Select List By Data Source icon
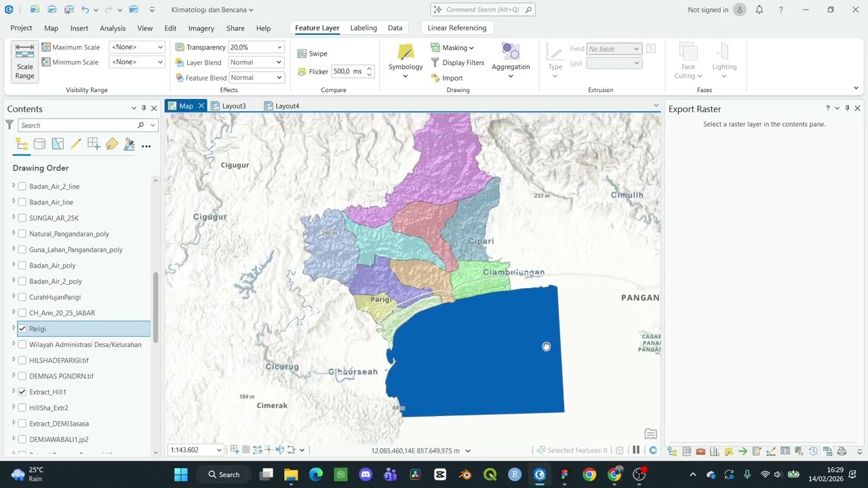Screen dimensions: 868x488 pyautogui.click(x=40, y=144)
